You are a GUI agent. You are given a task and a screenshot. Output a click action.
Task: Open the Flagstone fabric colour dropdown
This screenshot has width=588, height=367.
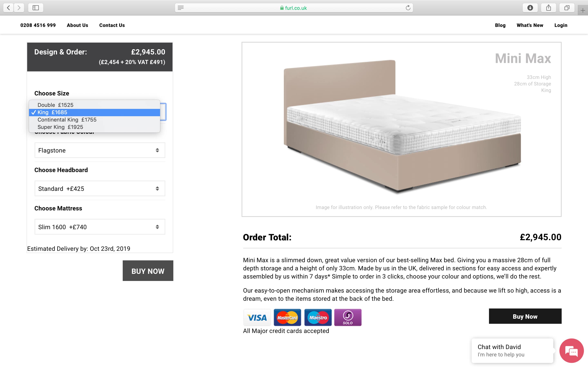tap(100, 150)
